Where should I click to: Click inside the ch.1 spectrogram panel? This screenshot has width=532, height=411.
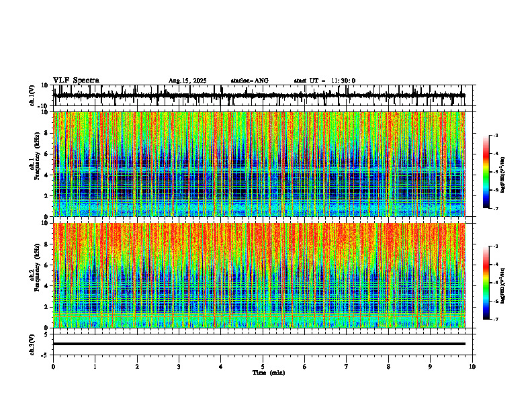(x=259, y=164)
